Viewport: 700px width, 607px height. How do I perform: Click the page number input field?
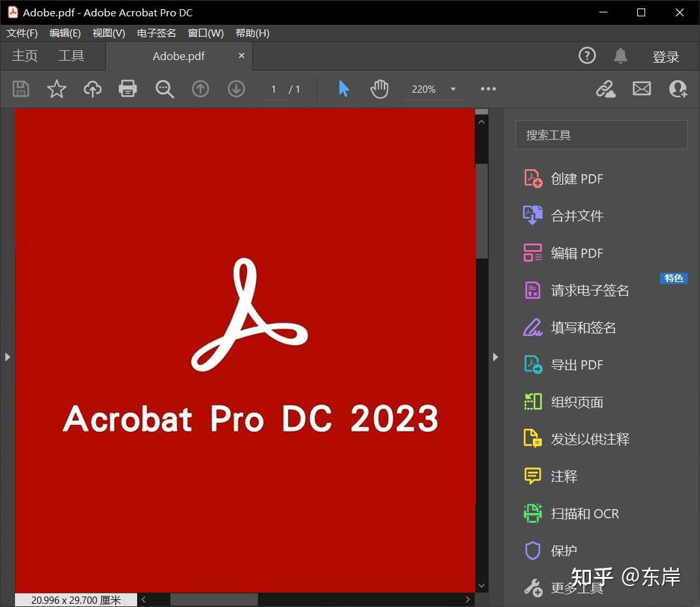273,89
